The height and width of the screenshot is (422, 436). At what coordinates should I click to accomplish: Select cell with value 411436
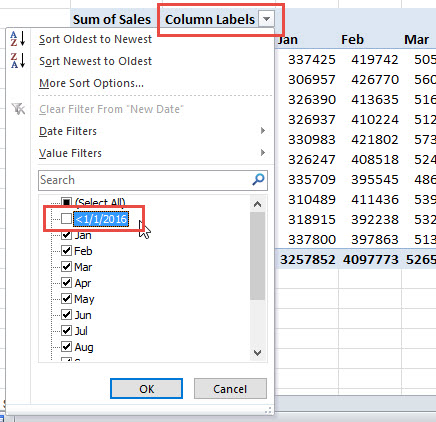coord(375,200)
